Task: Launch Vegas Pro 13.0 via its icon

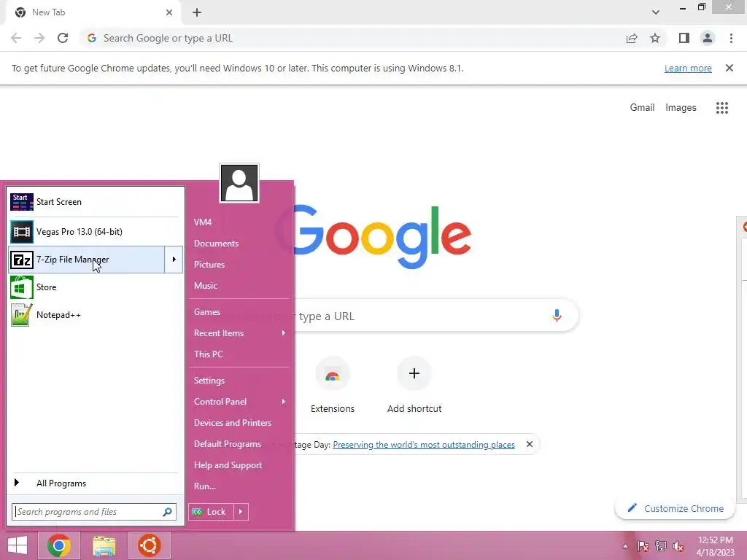Action: (x=22, y=232)
